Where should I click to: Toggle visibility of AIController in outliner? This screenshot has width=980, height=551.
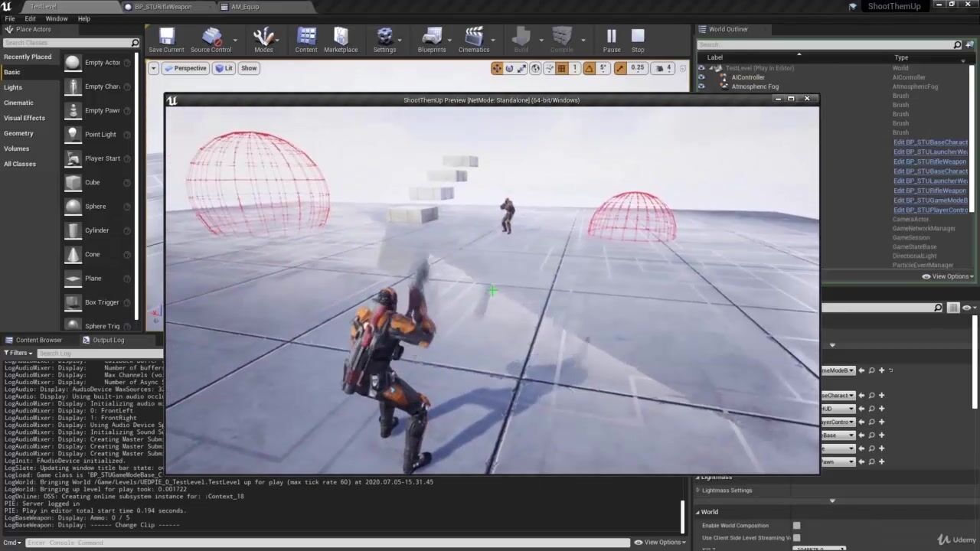click(701, 77)
